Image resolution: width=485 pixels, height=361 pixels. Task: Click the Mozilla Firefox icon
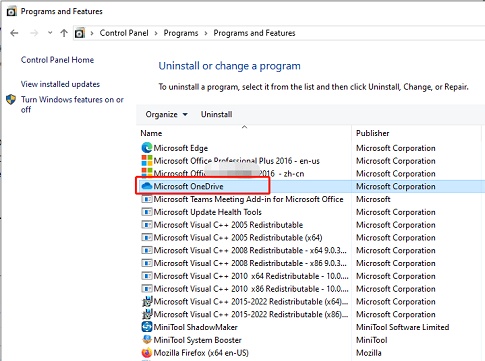(147, 352)
